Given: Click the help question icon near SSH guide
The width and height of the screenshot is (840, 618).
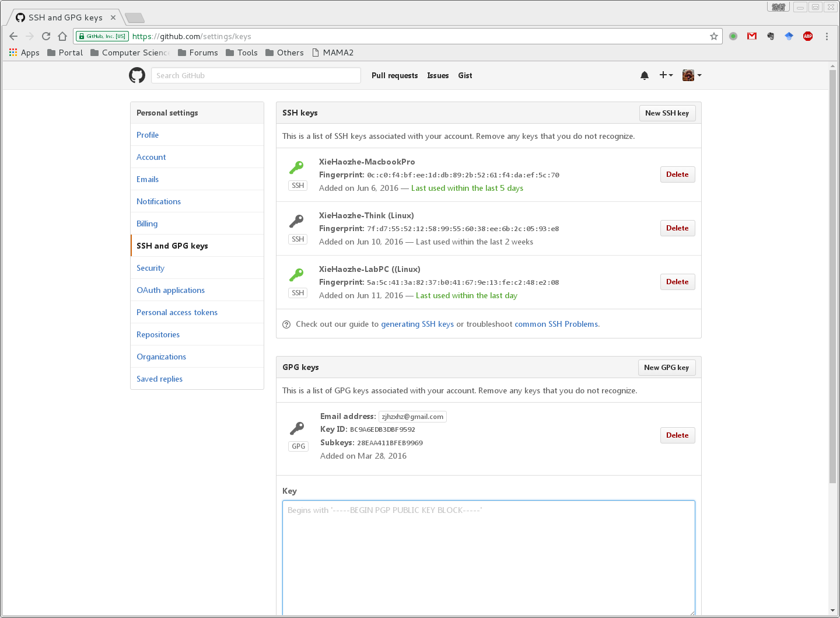Looking at the screenshot, I should click(286, 324).
